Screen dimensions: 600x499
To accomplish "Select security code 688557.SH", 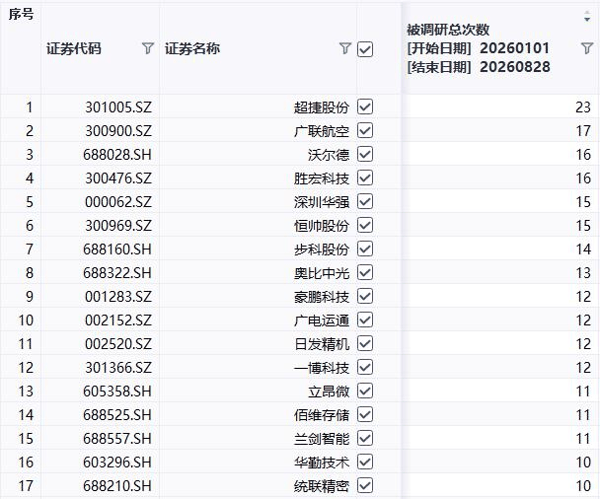I will coord(117,439).
